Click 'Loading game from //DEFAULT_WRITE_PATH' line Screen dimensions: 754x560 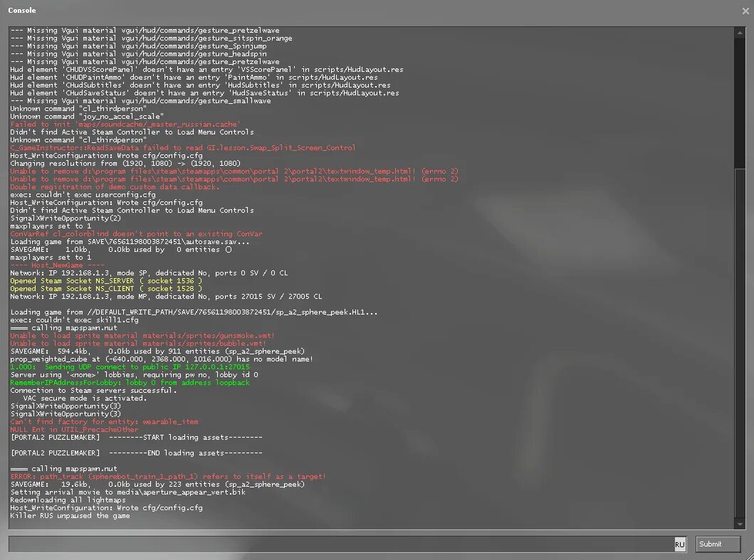coord(194,312)
